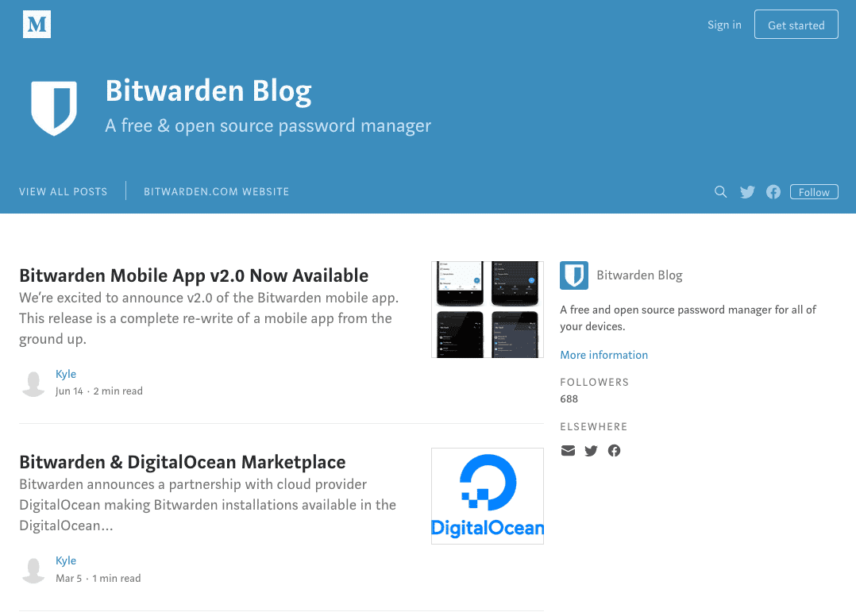
Task: Open Twitter link under ELSEWHERE
Action: tap(591, 450)
